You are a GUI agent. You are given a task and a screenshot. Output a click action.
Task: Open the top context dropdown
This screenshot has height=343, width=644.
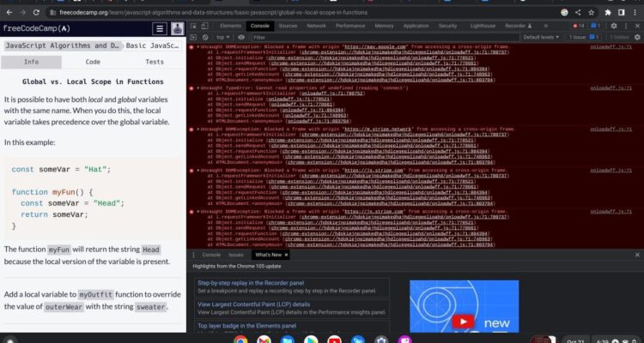(x=223, y=38)
